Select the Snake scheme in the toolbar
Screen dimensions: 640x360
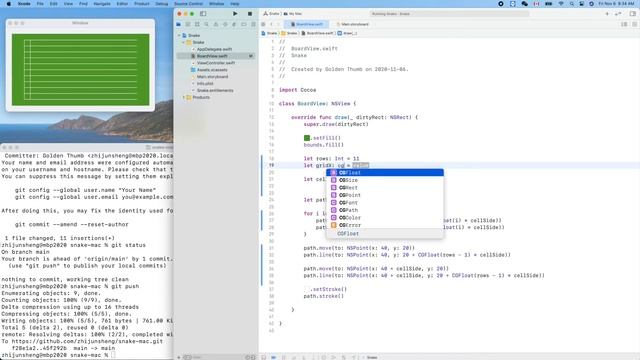[271, 14]
